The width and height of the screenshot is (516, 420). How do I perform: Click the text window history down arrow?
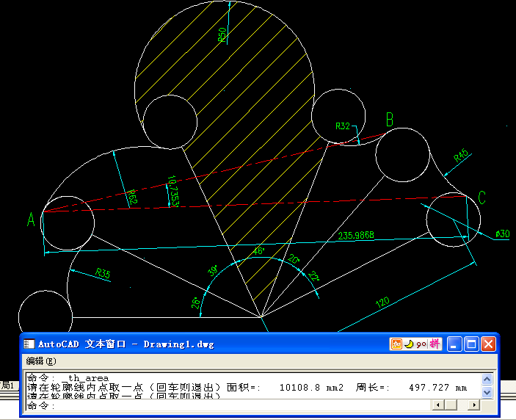pos(487,392)
